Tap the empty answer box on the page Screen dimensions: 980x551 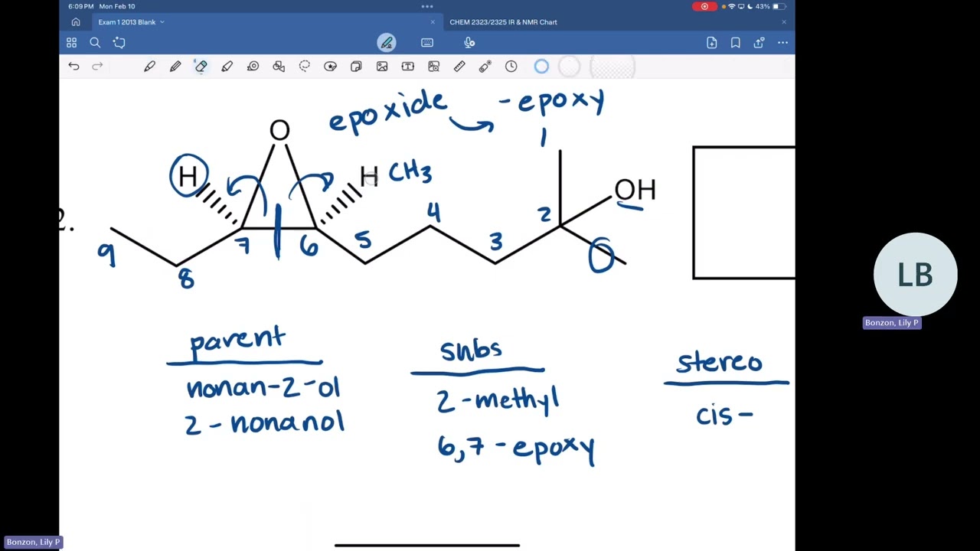tap(743, 213)
